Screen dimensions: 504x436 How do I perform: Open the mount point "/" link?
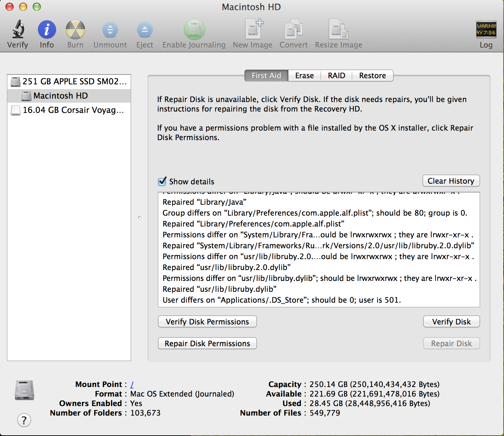click(x=132, y=384)
